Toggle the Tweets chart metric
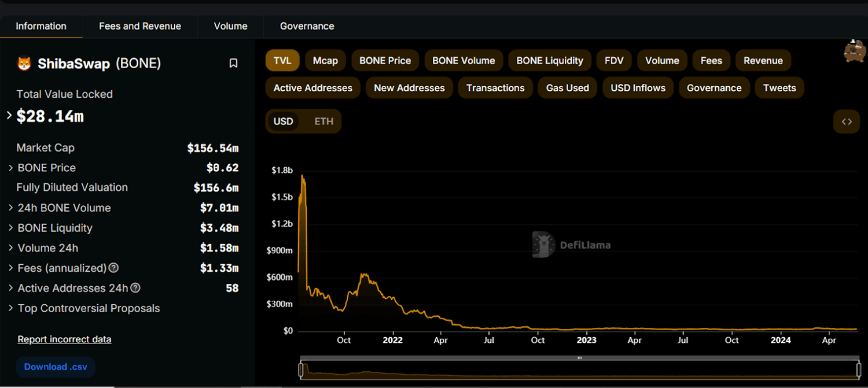The width and height of the screenshot is (868, 388). 779,88
